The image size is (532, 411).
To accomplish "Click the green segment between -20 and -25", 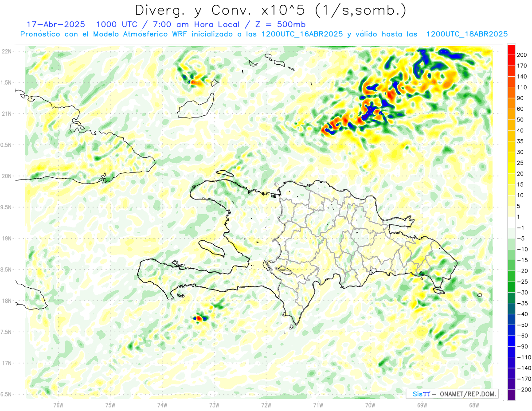I will click(511, 276).
